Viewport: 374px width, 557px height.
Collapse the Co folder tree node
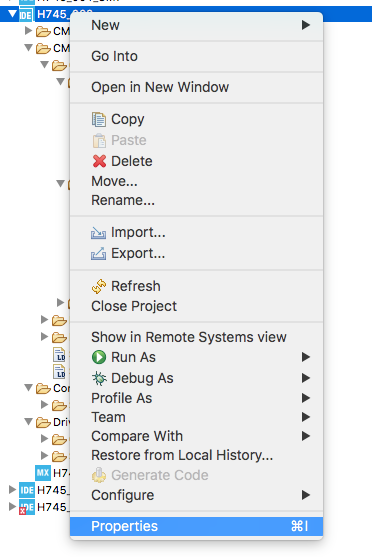click(28, 387)
